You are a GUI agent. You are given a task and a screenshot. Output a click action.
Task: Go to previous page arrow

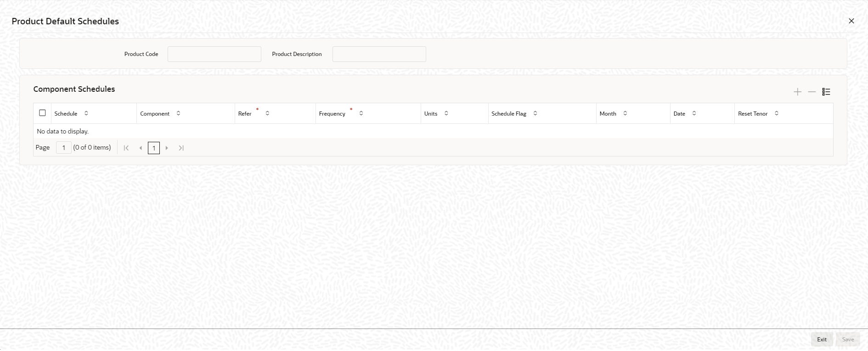[x=141, y=148]
